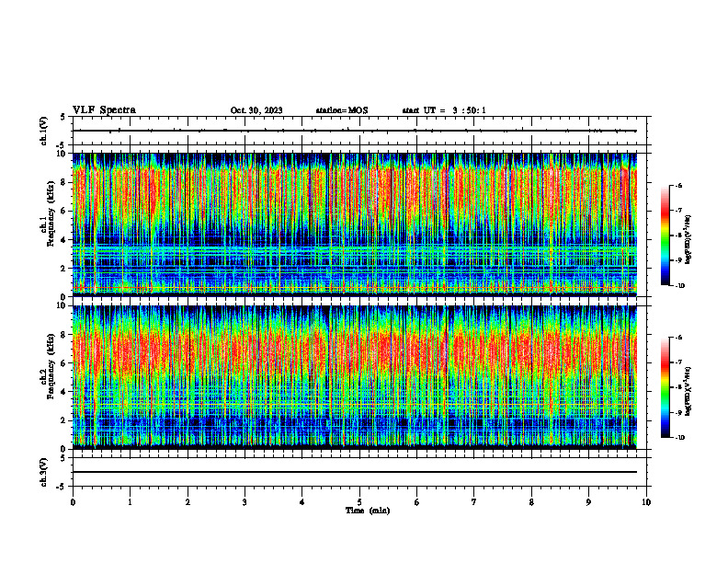This screenshot has height=563, width=728.
Task: Click the ch.2 spectrogram color bar
Action: pyautogui.click(x=665, y=387)
